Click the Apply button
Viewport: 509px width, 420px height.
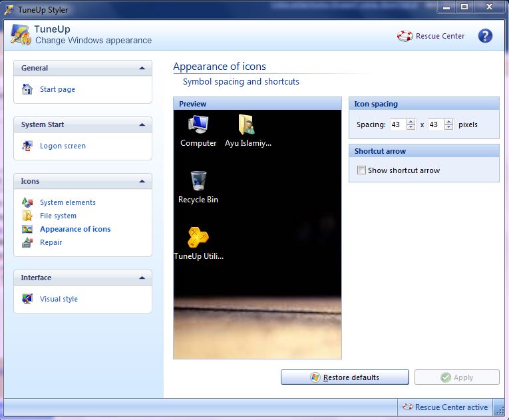(x=456, y=377)
